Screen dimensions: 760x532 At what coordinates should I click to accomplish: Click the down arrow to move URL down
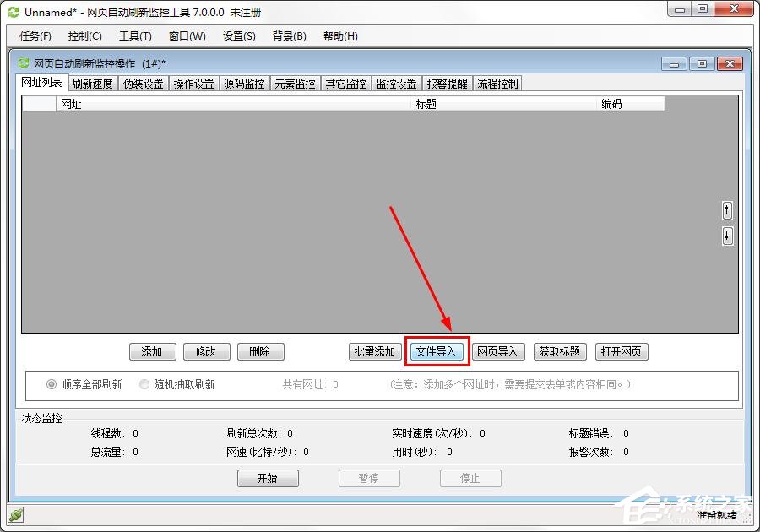(727, 236)
